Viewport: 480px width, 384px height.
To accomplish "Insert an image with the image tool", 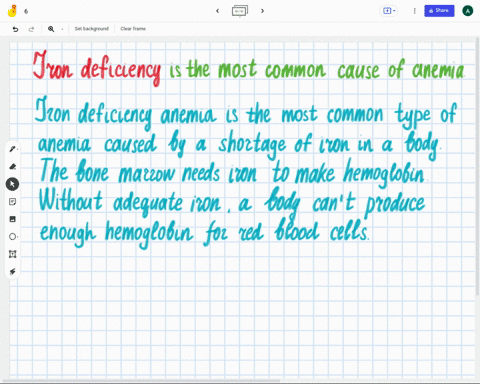I will coord(12,219).
